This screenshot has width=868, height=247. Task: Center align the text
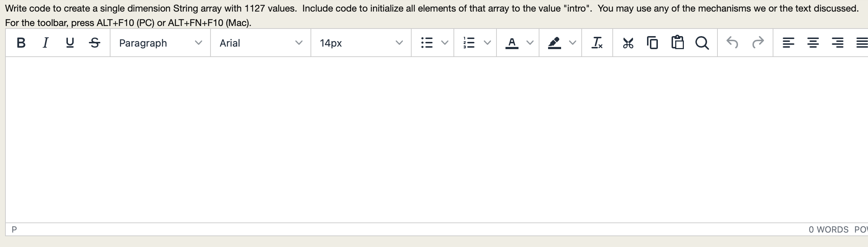point(813,43)
